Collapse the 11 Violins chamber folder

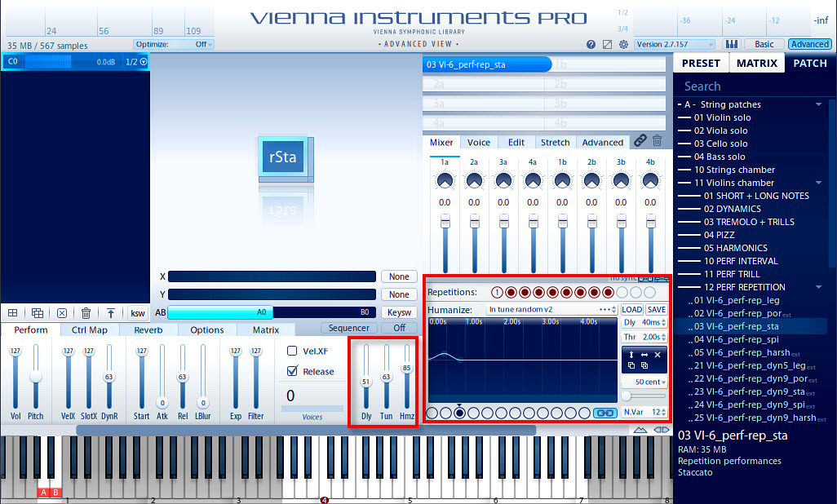(x=818, y=183)
